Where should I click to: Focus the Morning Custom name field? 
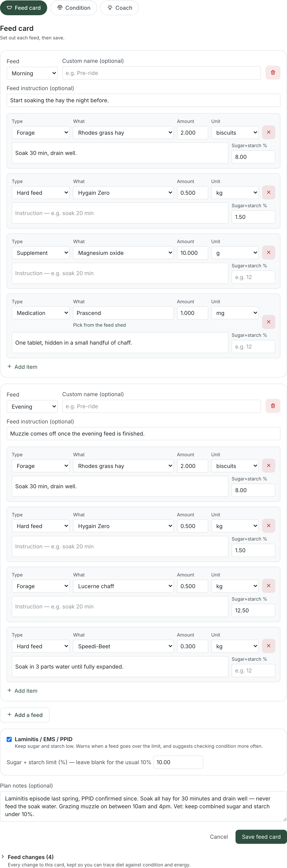pos(161,73)
